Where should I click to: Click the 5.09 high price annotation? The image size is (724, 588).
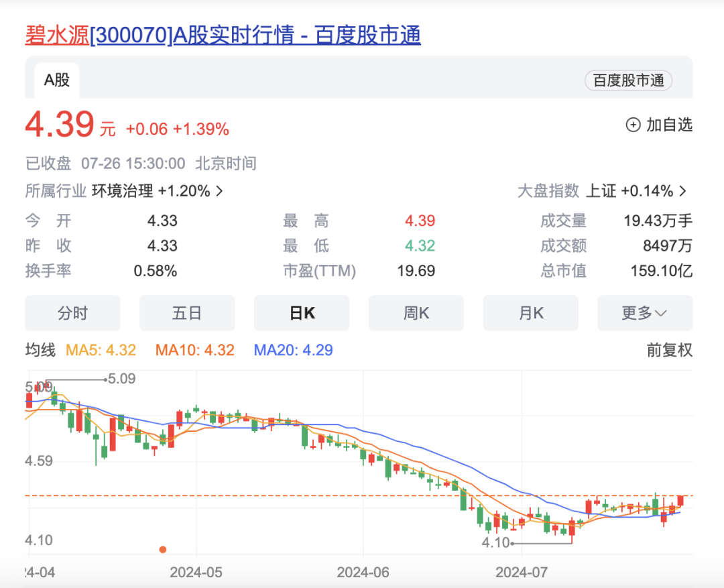(121, 379)
